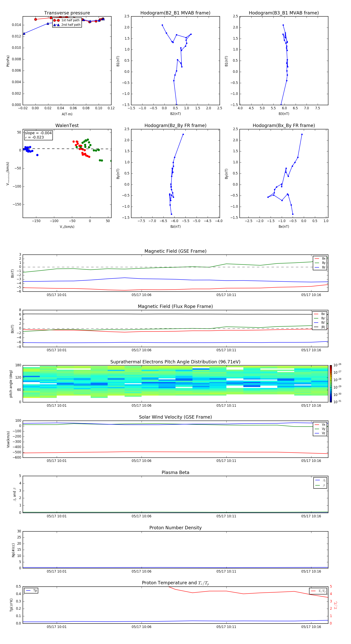Click 'Proton Temperature and Te/Tp' title
Viewport: 351px width, 644px height.
pos(175,583)
